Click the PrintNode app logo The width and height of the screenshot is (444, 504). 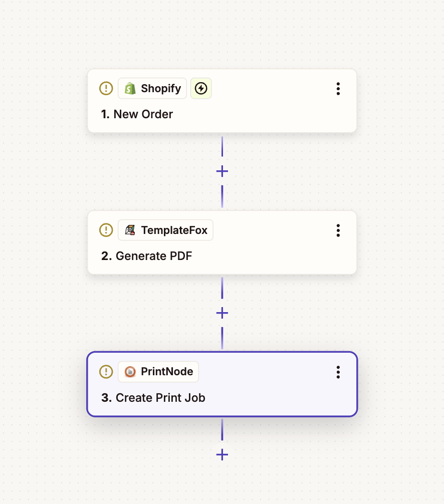[130, 372]
